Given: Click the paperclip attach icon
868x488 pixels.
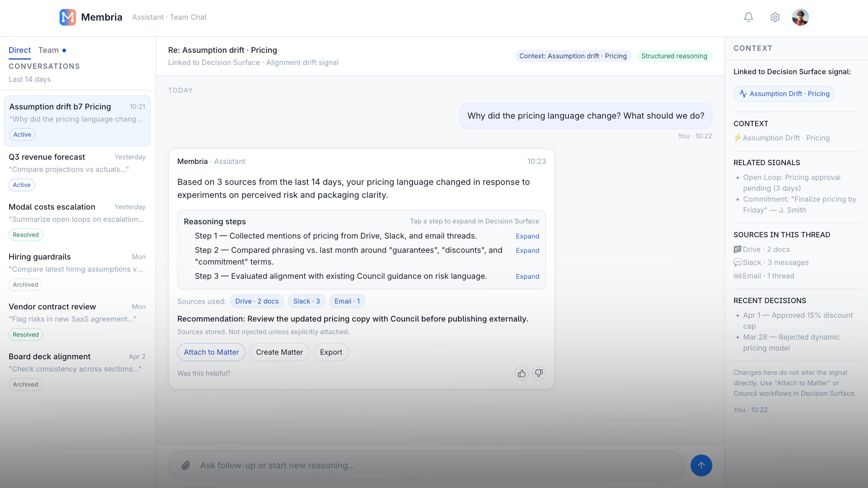Looking at the screenshot, I should [185, 465].
